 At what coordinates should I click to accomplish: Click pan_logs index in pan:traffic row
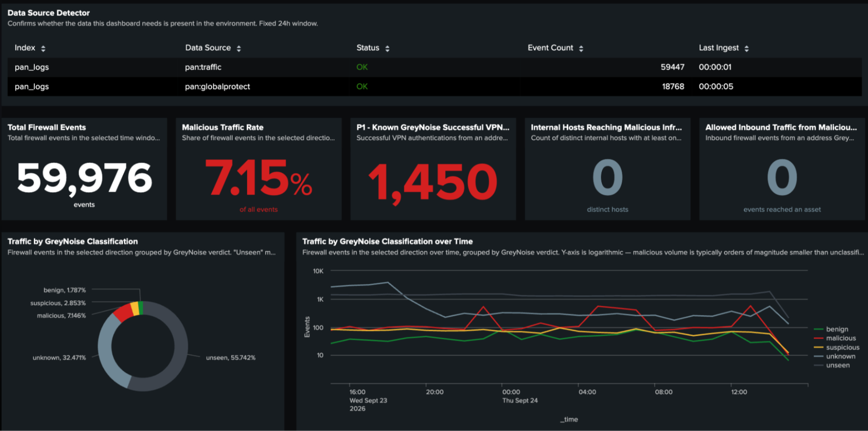(x=32, y=67)
